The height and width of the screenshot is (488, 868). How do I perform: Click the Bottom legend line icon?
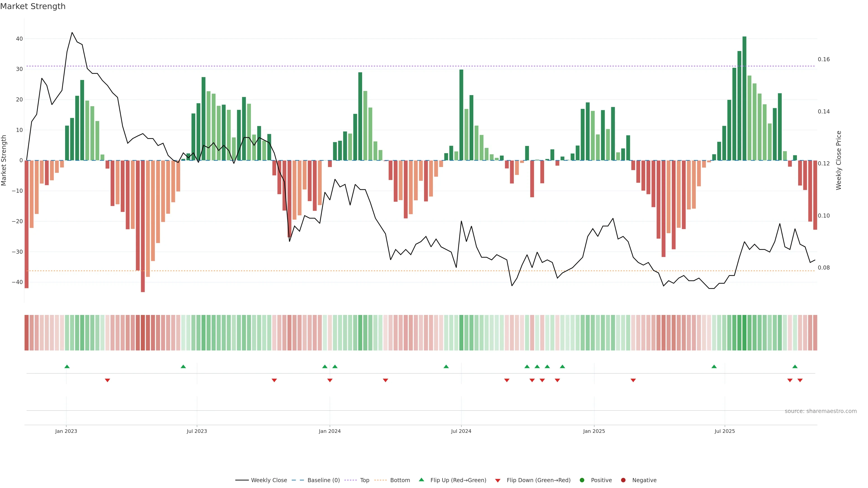pos(380,480)
